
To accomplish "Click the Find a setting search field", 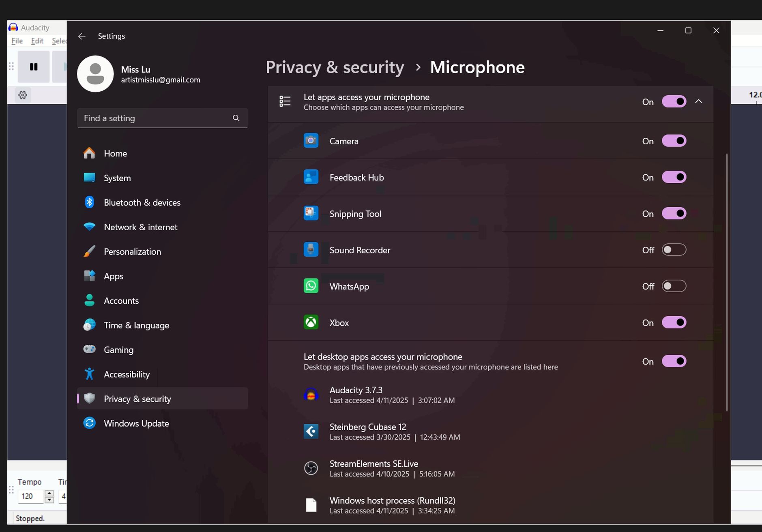I will pyautogui.click(x=162, y=118).
